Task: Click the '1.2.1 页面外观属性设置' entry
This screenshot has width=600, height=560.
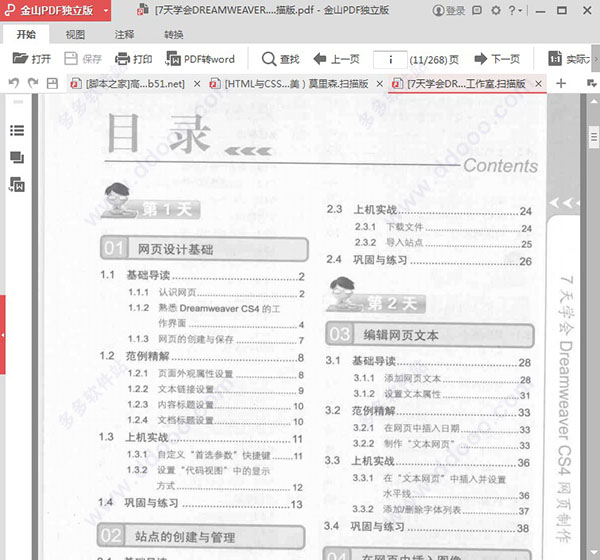Action: point(216,374)
